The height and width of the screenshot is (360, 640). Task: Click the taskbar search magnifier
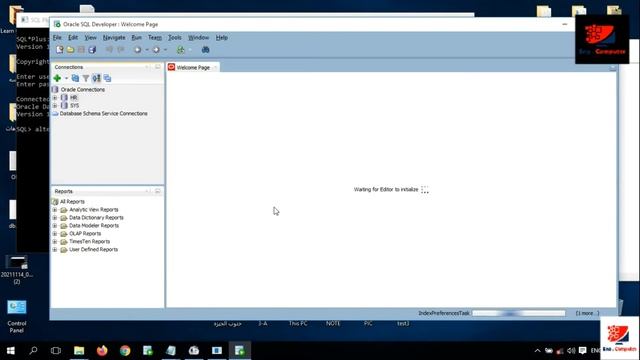pos(33,351)
